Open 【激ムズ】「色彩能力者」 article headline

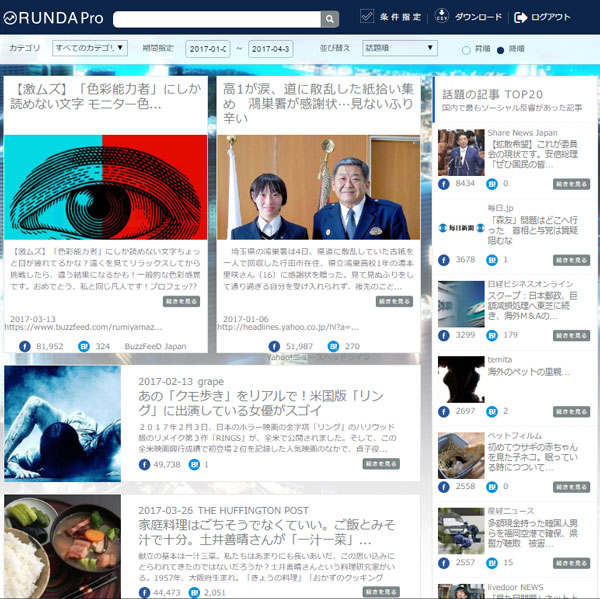[106, 96]
